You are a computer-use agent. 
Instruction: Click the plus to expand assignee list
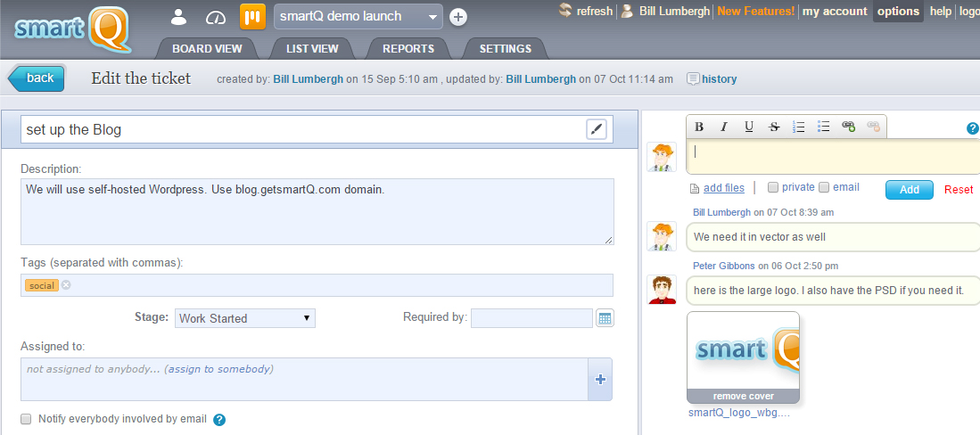point(600,380)
